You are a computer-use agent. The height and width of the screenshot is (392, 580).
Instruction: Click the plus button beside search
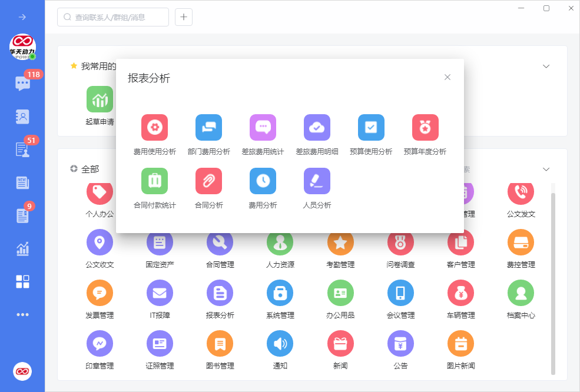pos(184,17)
